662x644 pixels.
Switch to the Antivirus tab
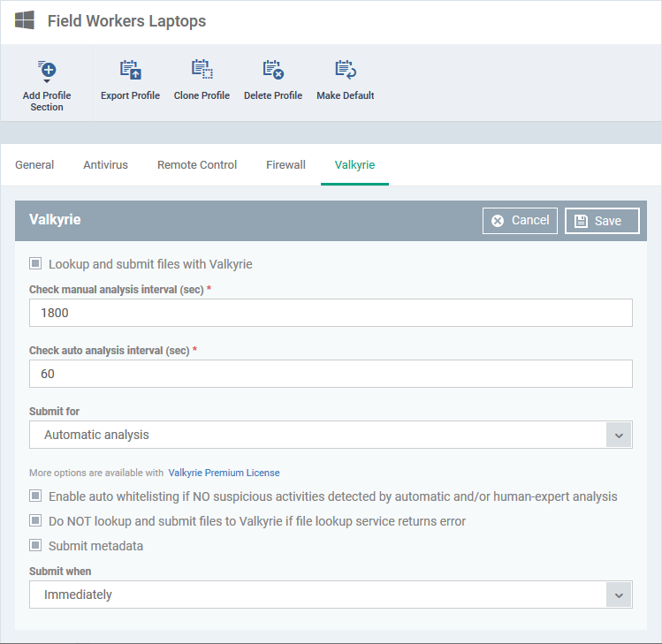coord(105,164)
